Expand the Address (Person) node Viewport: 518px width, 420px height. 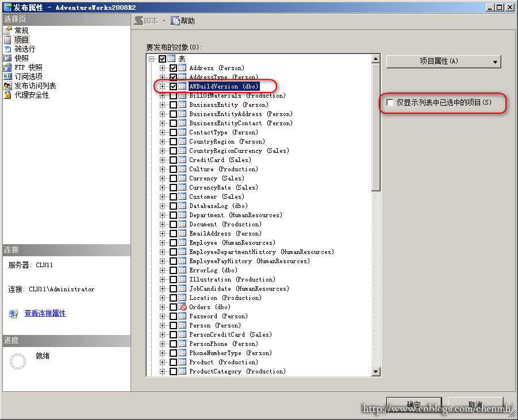coord(162,68)
